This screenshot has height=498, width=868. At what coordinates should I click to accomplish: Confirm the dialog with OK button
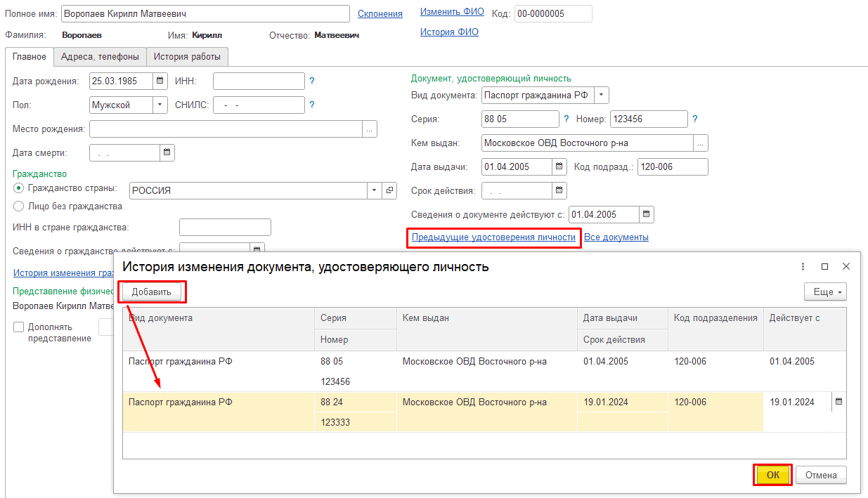coord(772,475)
